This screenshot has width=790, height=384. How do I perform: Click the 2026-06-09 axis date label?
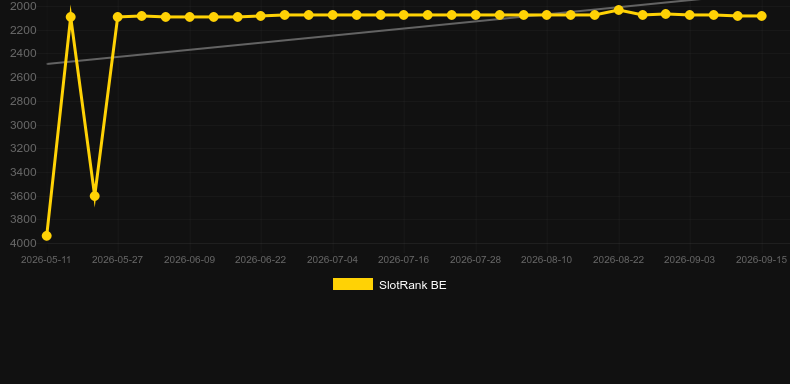coord(189,260)
